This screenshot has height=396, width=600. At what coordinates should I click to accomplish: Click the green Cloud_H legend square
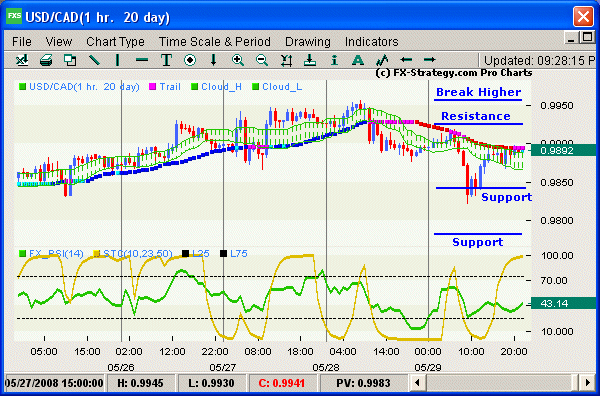[194, 87]
